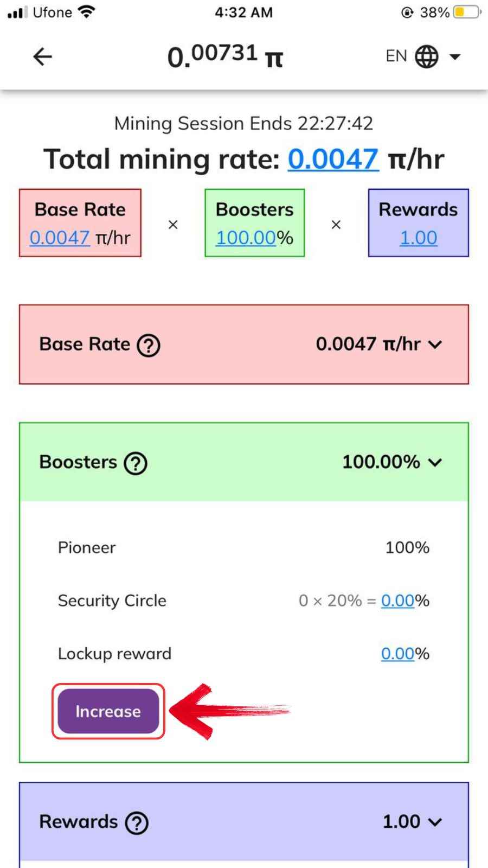Tap the purple Increase button
This screenshot has width=488, height=868.
[x=108, y=711]
